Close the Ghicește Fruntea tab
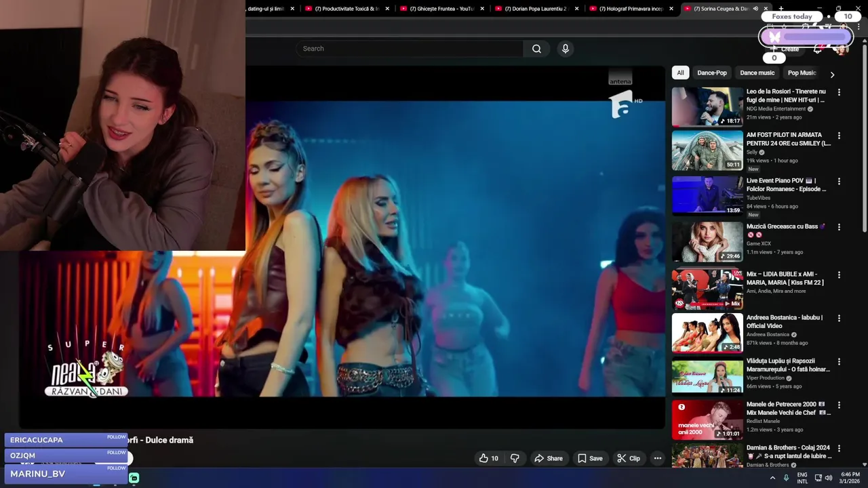 [x=482, y=9]
